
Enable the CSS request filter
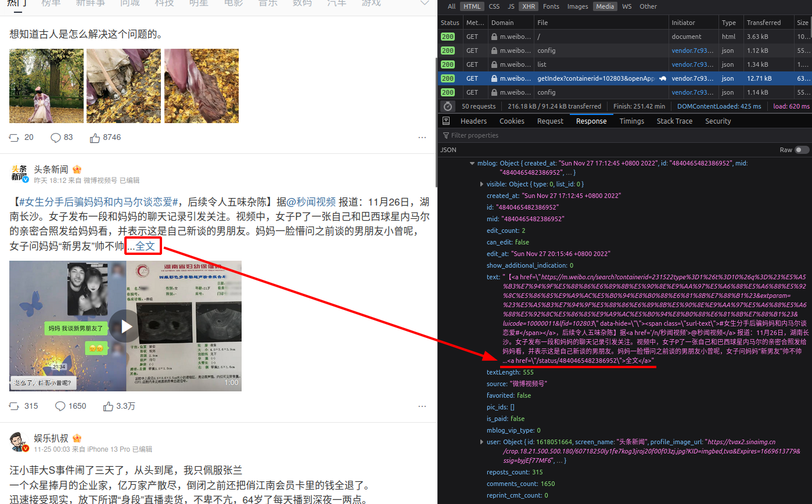[494, 6]
